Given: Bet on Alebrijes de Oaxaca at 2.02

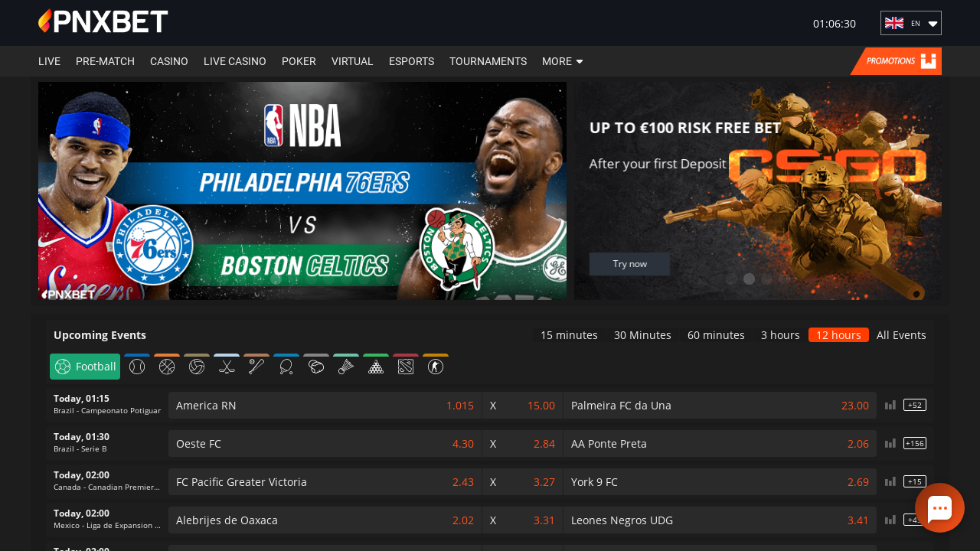Looking at the screenshot, I should point(325,520).
